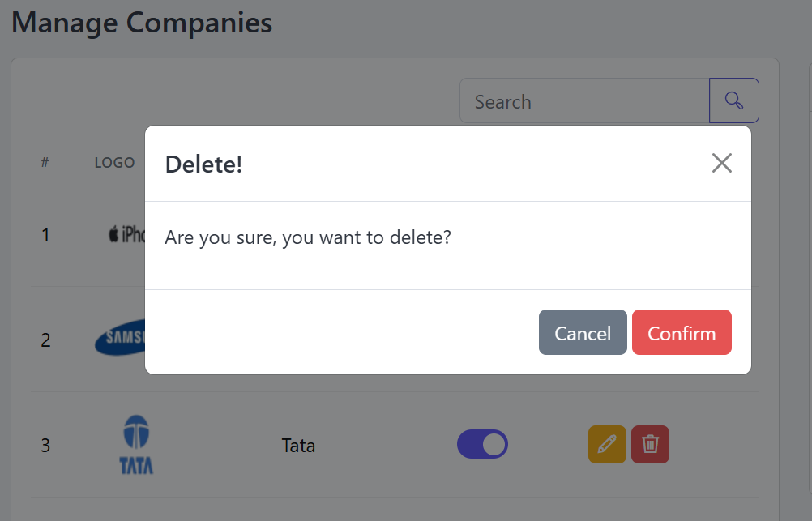
Task: Click row number 2 in table
Action: (x=45, y=340)
